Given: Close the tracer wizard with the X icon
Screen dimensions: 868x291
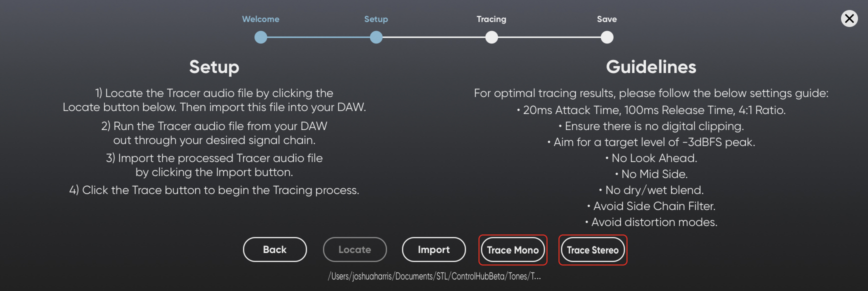Looking at the screenshot, I should pos(849,18).
